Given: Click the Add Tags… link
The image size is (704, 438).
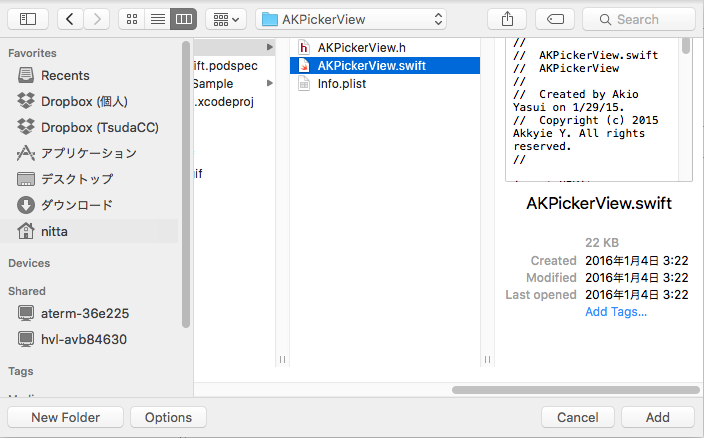Looking at the screenshot, I should pos(615,312).
